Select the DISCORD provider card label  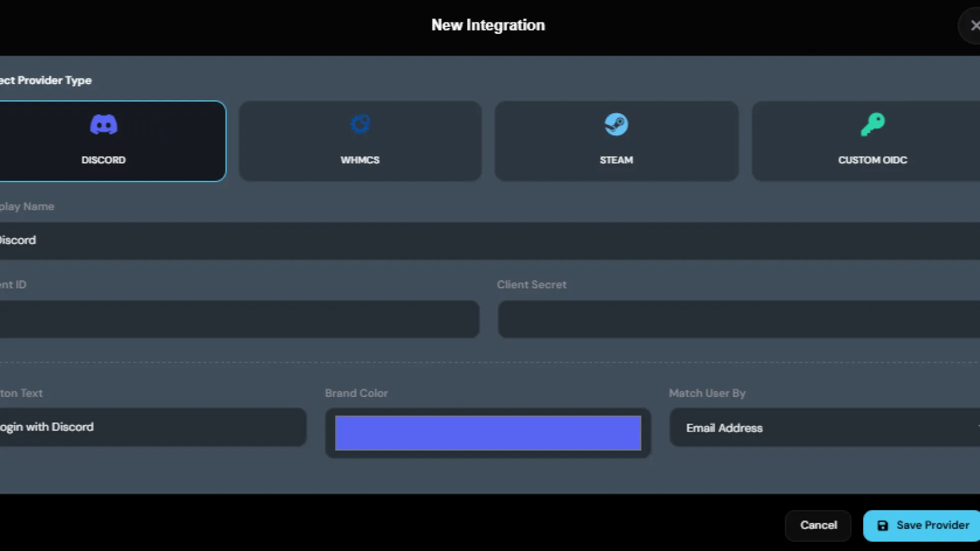pos(104,160)
